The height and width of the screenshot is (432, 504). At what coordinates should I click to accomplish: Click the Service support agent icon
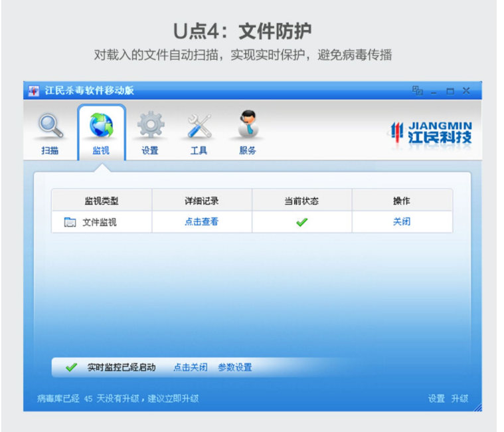coord(248,125)
